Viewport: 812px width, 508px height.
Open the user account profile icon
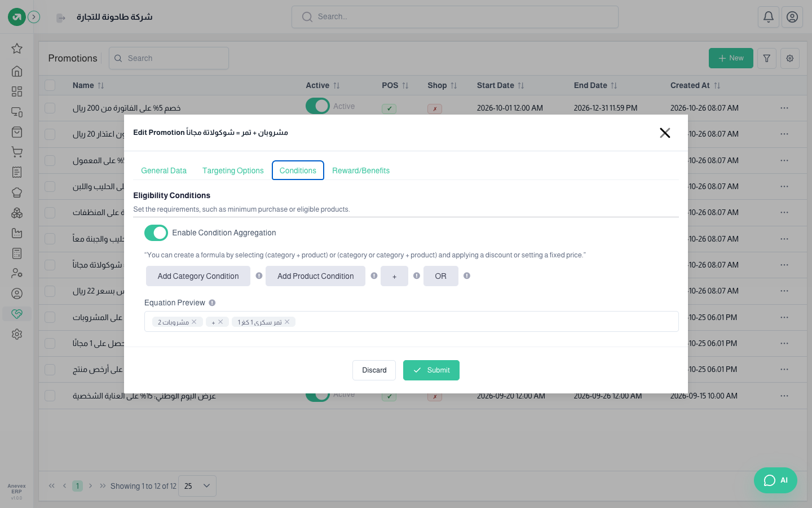(x=792, y=17)
